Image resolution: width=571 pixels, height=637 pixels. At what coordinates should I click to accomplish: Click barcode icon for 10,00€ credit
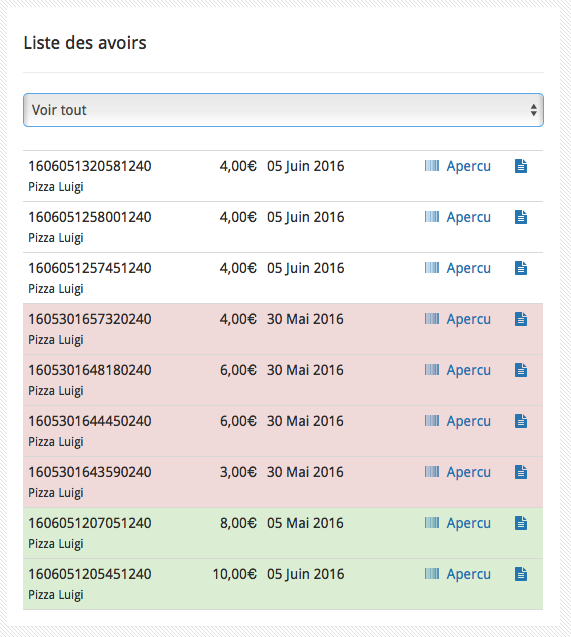[x=432, y=574]
